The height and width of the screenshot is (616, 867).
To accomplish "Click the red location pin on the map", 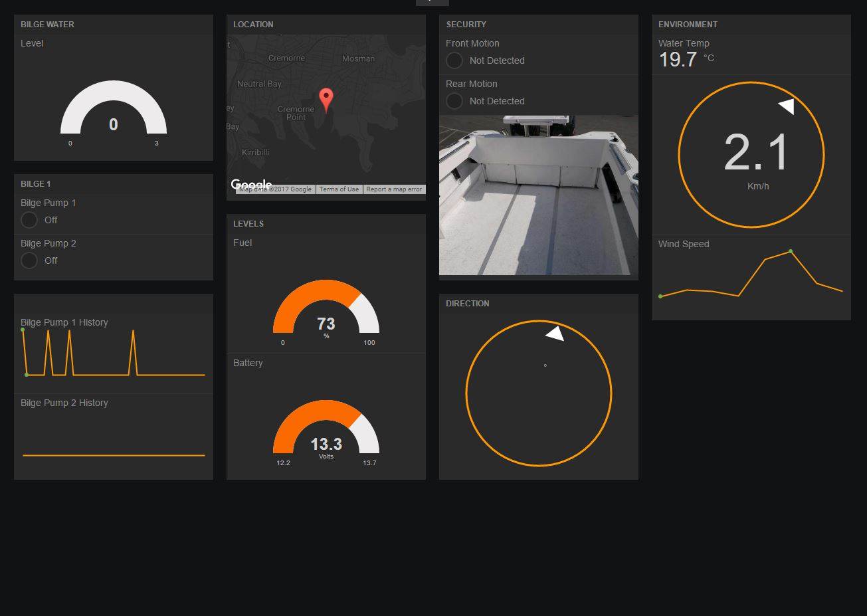I will (x=326, y=99).
